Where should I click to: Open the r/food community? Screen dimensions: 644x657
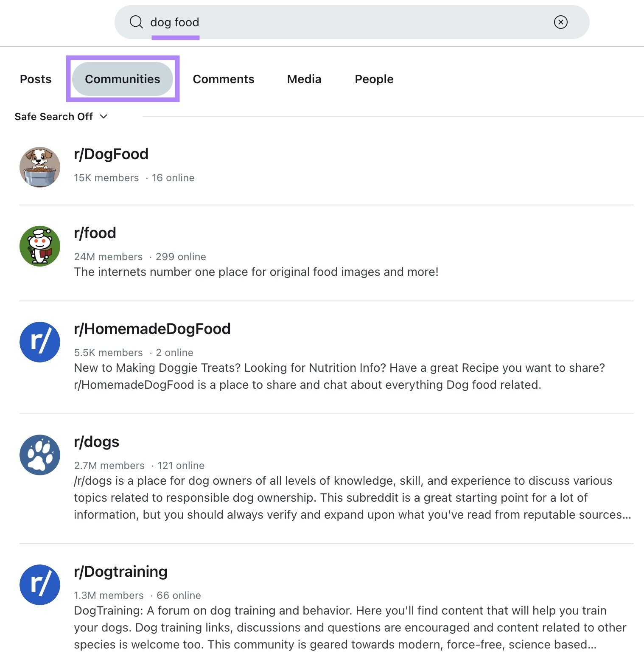pyautogui.click(x=95, y=233)
